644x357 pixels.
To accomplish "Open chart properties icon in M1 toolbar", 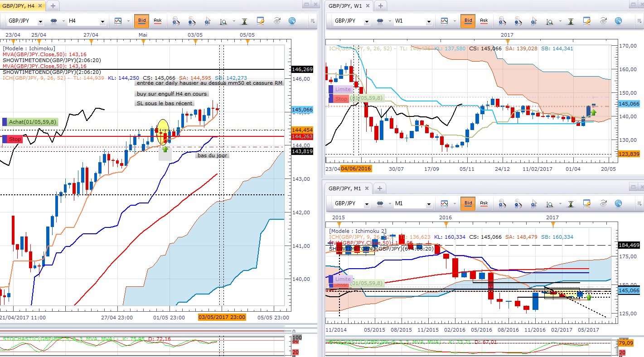I will click(x=587, y=204).
